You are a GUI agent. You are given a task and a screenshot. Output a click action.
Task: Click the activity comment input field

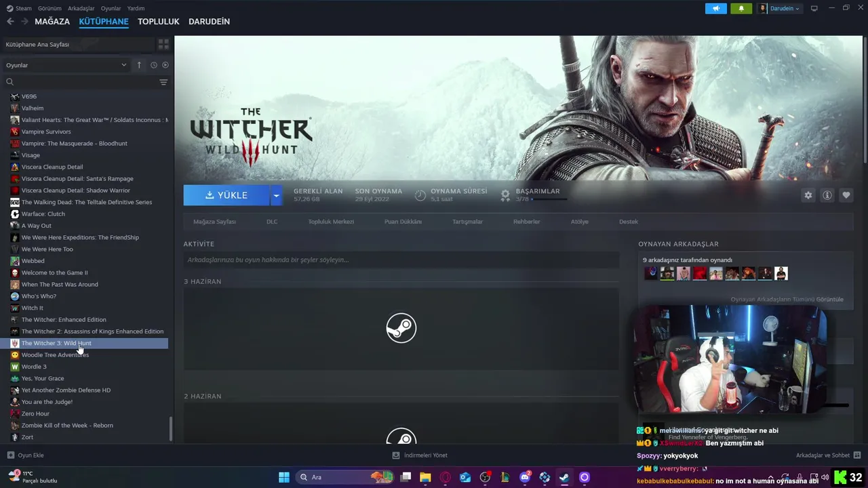click(401, 260)
